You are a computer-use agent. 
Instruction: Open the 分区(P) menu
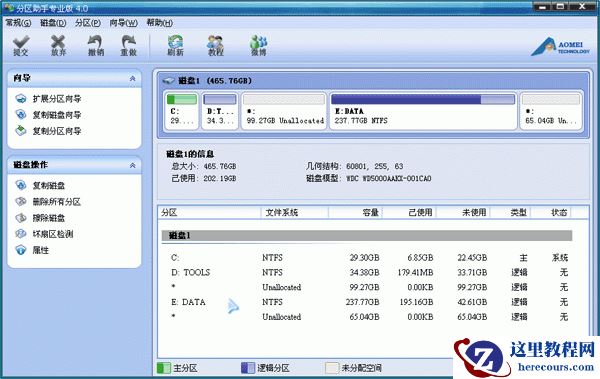pyautogui.click(x=88, y=23)
